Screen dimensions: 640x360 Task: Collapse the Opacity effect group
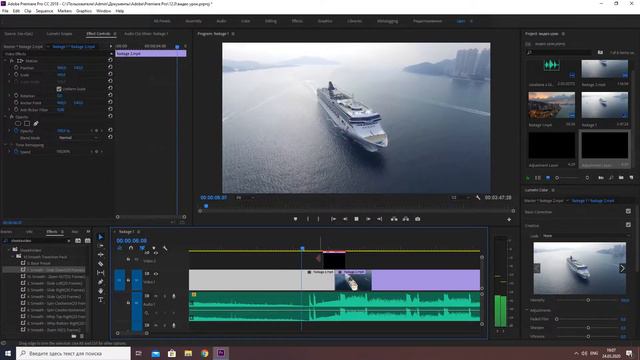(5, 117)
